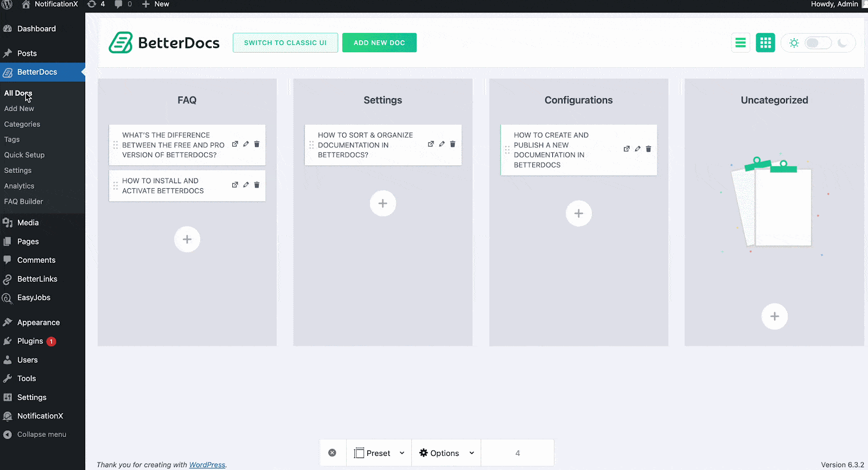Open Quick Setup submenu item
The width and height of the screenshot is (868, 470).
click(24, 155)
